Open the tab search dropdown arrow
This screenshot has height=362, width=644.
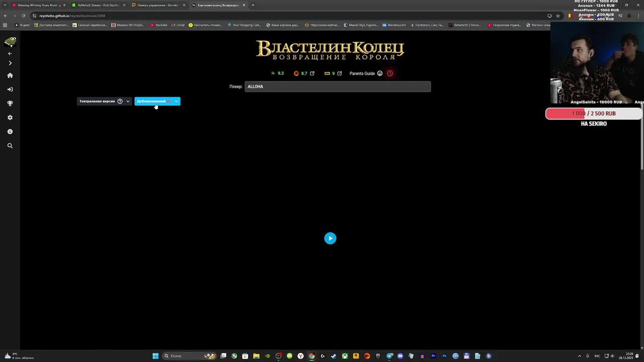pyautogui.click(x=5, y=5)
